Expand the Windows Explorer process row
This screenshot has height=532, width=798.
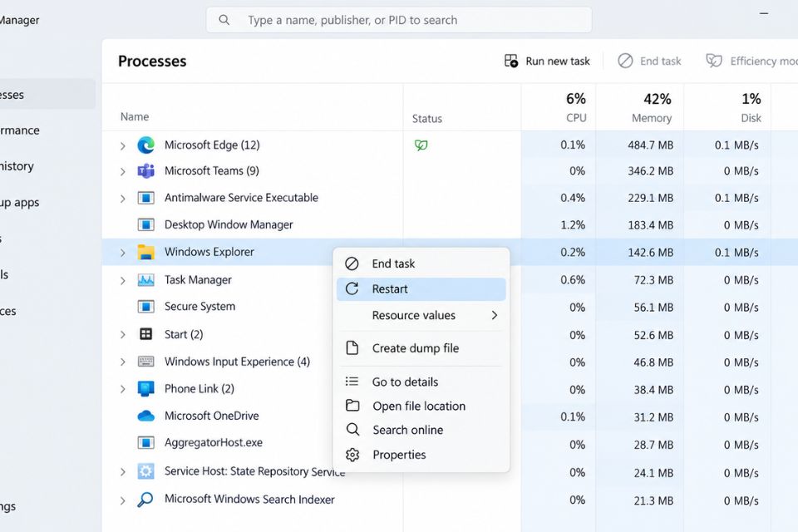pos(123,253)
